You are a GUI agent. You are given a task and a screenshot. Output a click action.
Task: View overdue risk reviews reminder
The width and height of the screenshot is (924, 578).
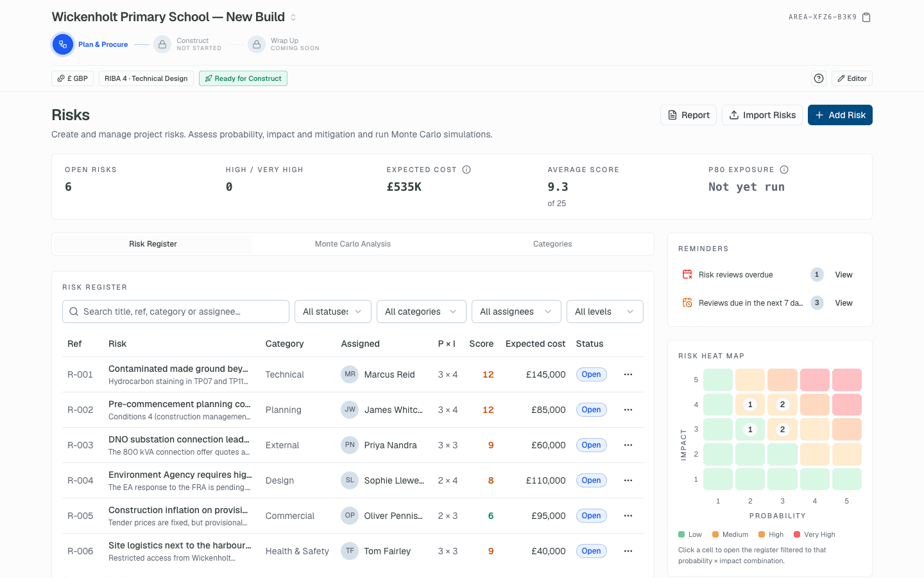coord(844,275)
